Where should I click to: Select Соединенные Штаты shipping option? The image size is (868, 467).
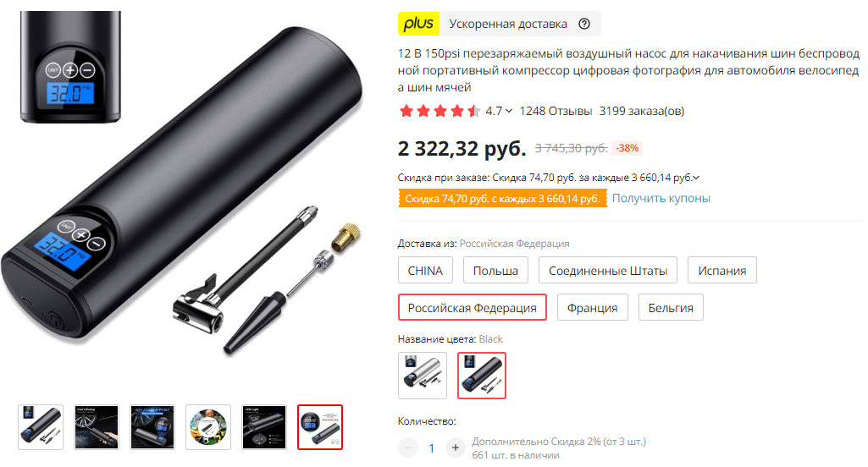[608, 271]
